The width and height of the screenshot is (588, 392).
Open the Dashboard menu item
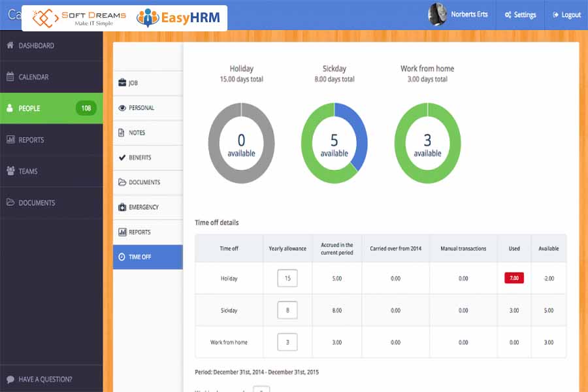point(52,45)
